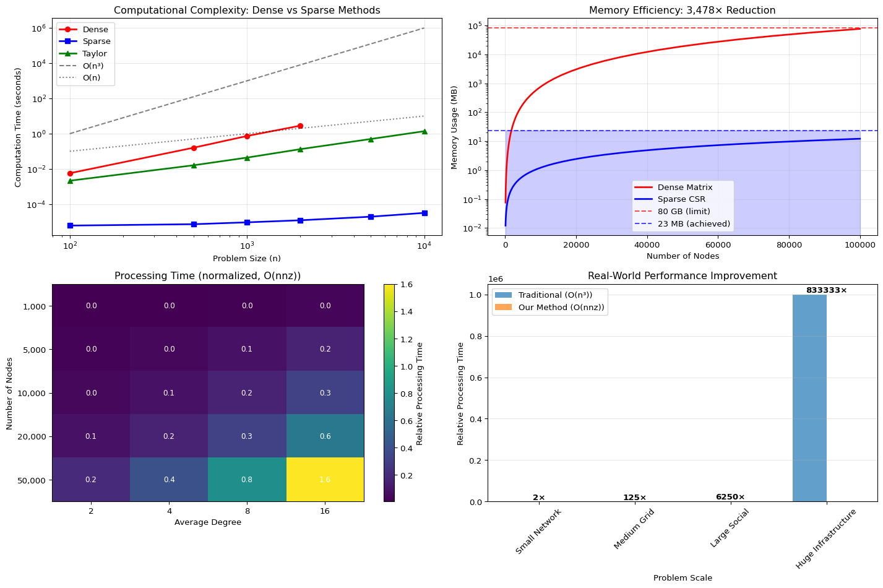Click the heatmap cell with value 0.6
Screen dimensions: 883x588
pos(325,436)
